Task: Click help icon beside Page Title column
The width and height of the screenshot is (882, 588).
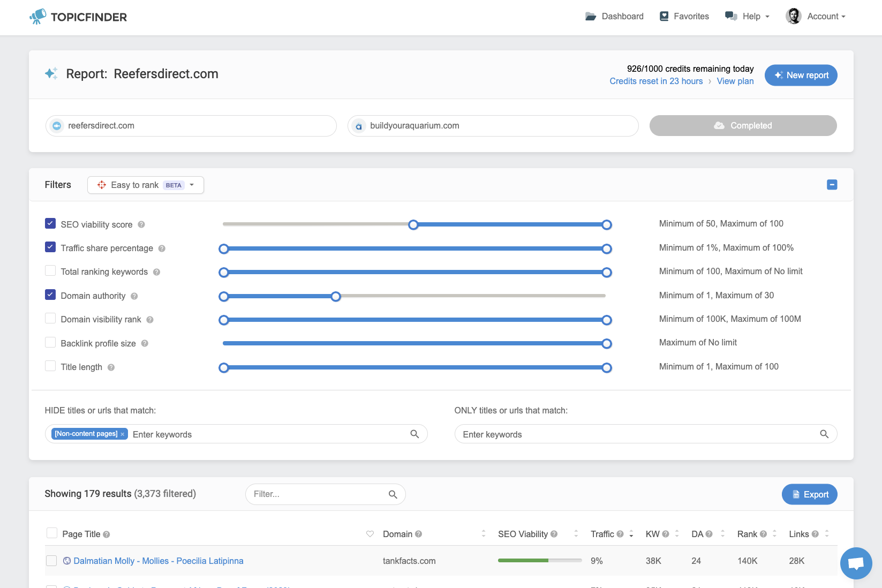Action: point(107,534)
